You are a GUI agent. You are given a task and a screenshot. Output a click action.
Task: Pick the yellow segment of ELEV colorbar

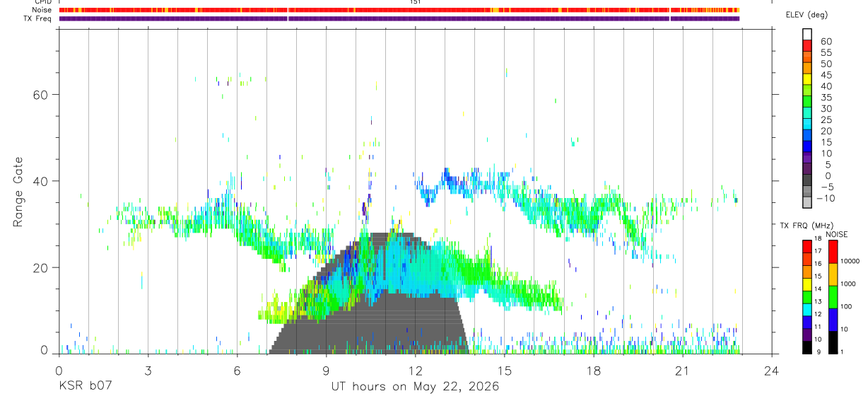coord(807,78)
